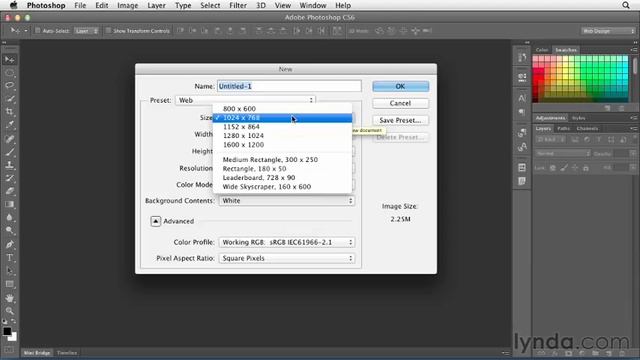Enable Show Transform Controls checkbox
This screenshot has width=640, height=360.
click(108, 31)
